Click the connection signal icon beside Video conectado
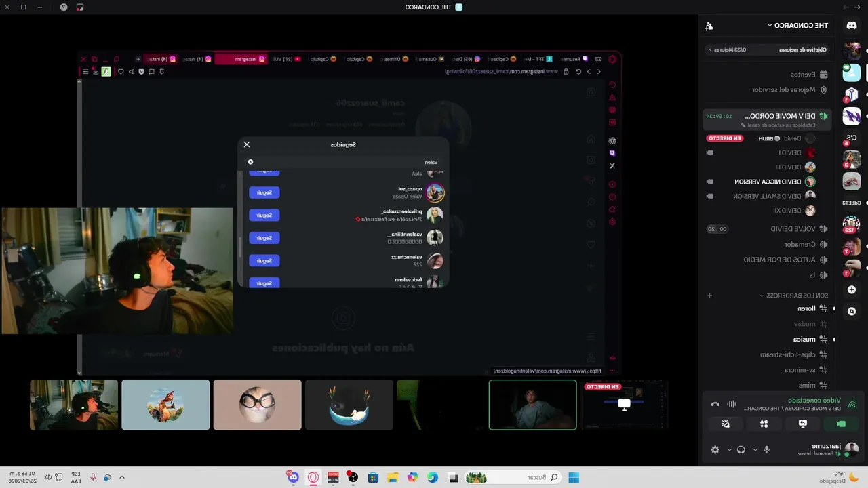868x488 pixels. pos(852,404)
